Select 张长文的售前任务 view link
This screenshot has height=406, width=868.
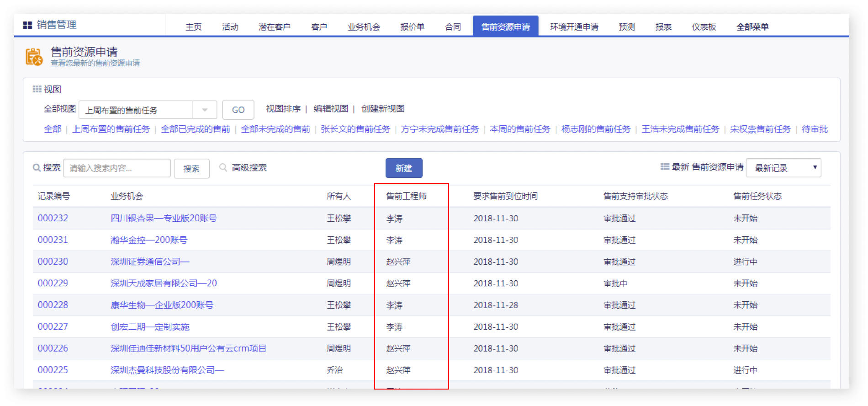[x=355, y=129]
